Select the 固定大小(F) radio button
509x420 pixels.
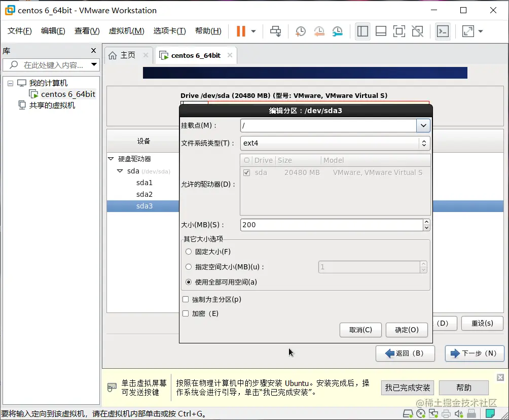point(188,252)
